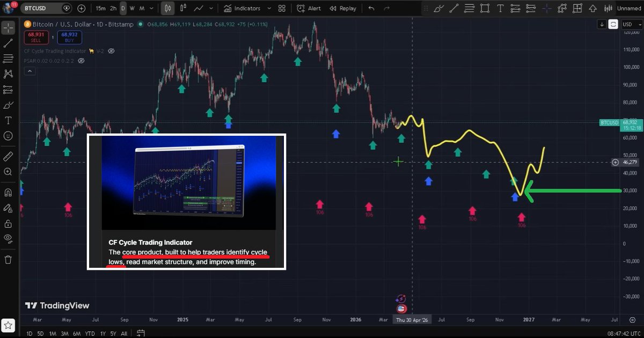The width and height of the screenshot is (644, 338).
Task: Select the up arrow marker tool in floating toolbar
Action: (593, 9)
